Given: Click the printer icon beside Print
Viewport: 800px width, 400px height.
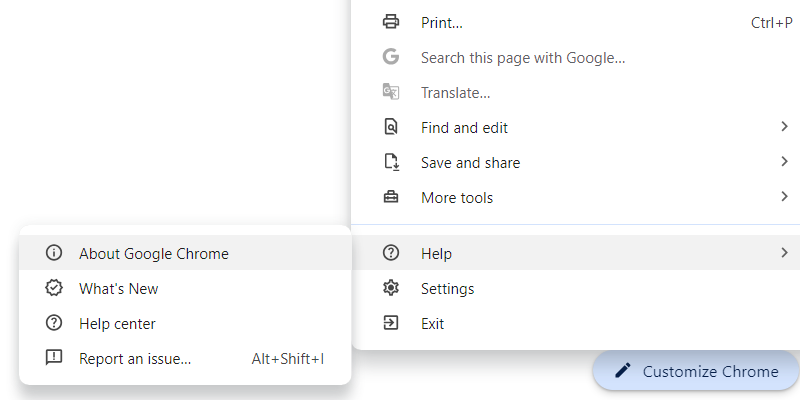Looking at the screenshot, I should tap(391, 22).
